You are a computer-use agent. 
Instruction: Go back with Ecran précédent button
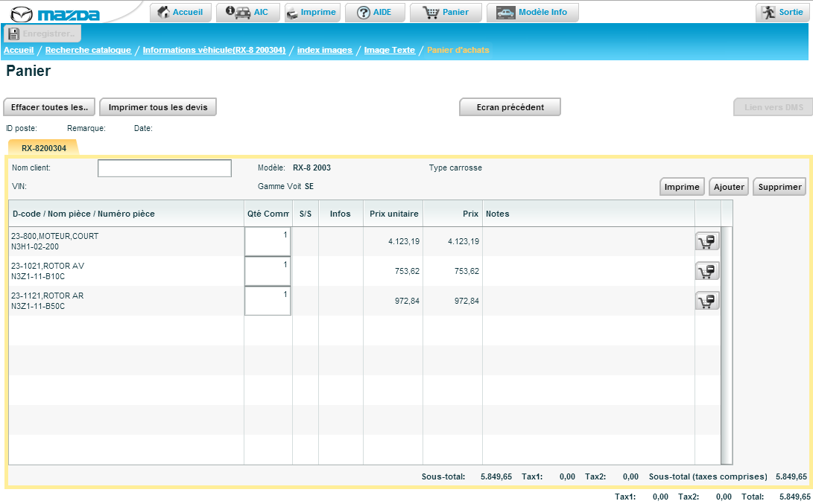coord(510,107)
